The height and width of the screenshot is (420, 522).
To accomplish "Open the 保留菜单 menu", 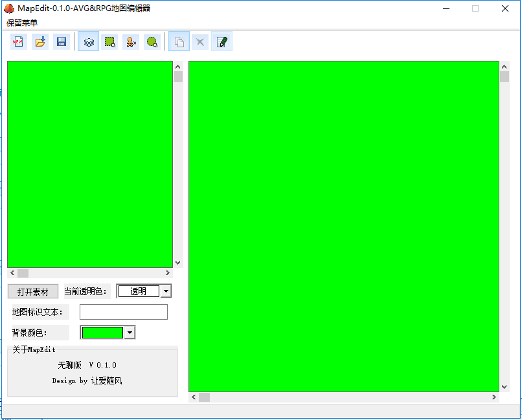I will pos(22,23).
